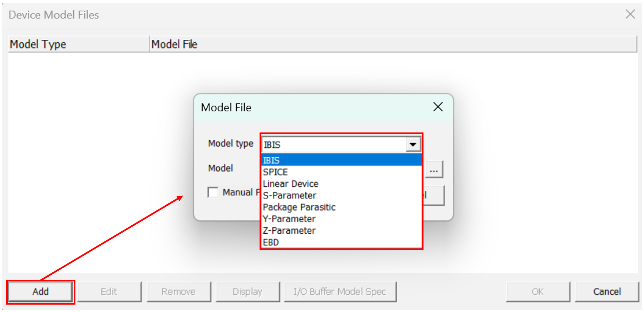The width and height of the screenshot is (644, 312).
Task: Click the browse ellipsis button
Action: [x=434, y=169]
